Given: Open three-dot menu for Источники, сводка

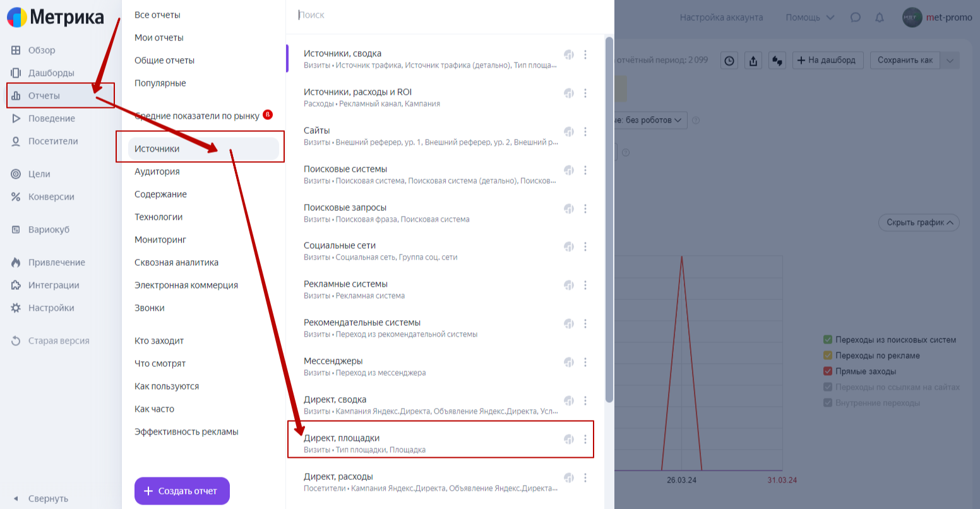Looking at the screenshot, I should point(585,55).
